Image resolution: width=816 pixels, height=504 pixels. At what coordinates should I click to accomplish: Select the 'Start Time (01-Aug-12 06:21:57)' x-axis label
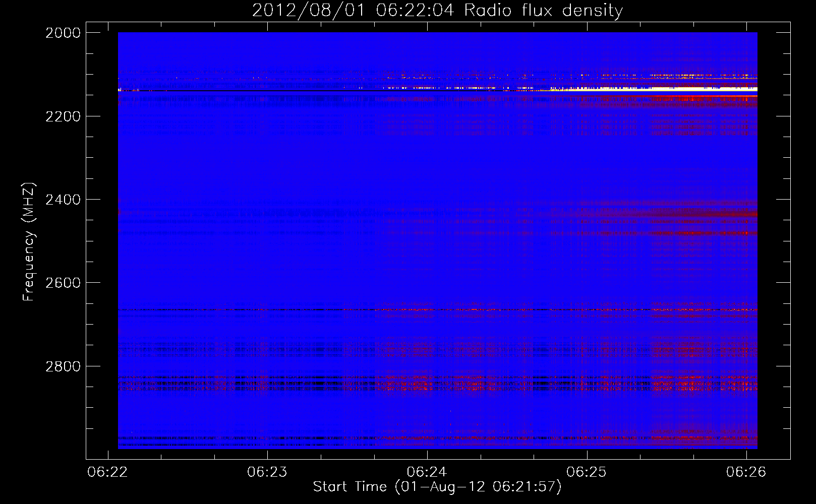point(437,487)
